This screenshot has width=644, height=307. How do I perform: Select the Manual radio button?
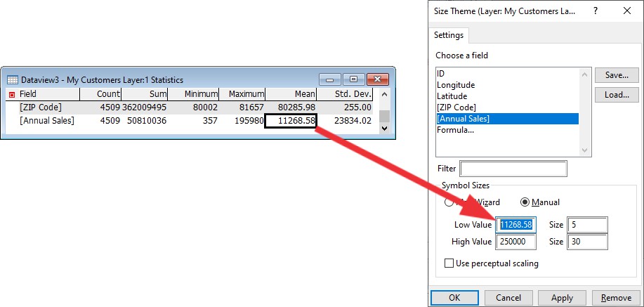click(524, 202)
